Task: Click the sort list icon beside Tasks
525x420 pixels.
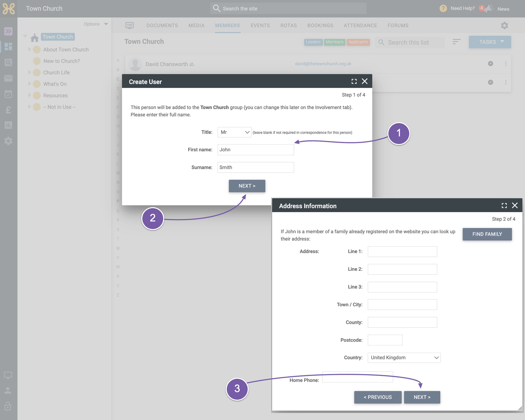Action: (457, 42)
